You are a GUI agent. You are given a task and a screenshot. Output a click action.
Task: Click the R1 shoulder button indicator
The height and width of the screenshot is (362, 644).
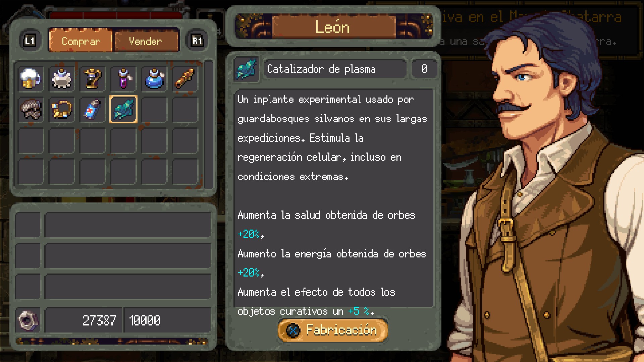point(197,41)
